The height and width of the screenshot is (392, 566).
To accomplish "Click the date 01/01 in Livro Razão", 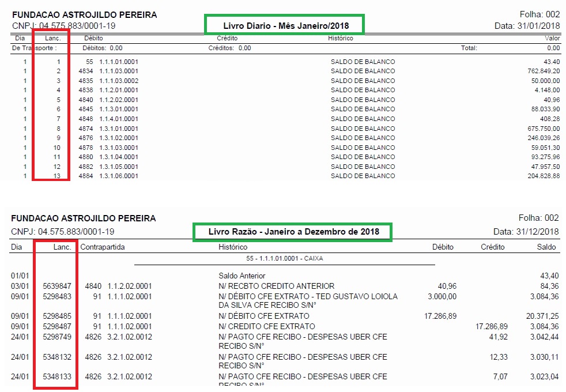I will pos(20,276).
